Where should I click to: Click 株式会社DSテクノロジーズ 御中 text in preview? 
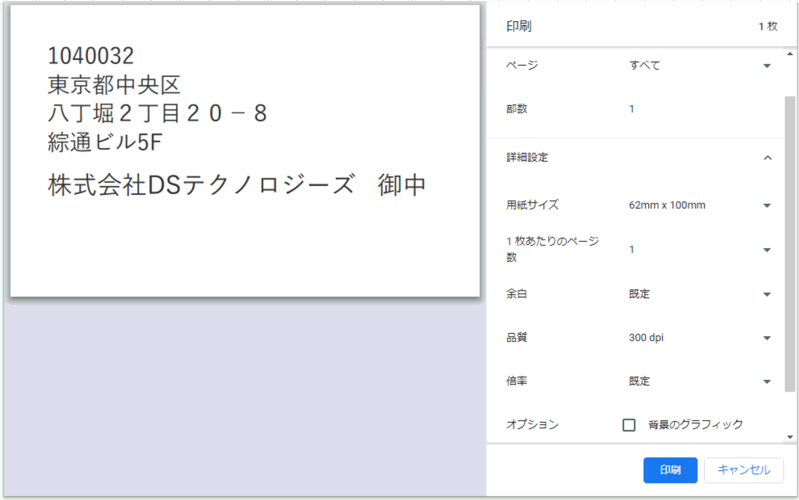click(237, 185)
